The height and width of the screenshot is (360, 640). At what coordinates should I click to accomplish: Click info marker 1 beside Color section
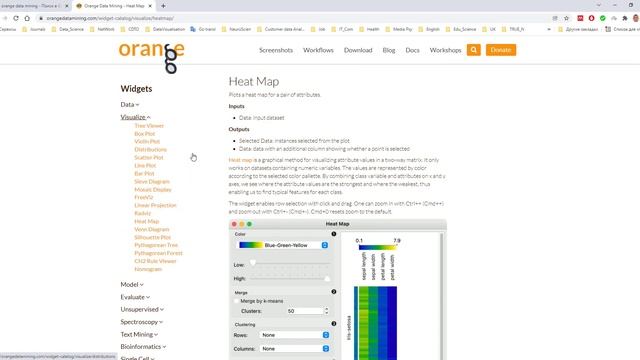pos(334,234)
